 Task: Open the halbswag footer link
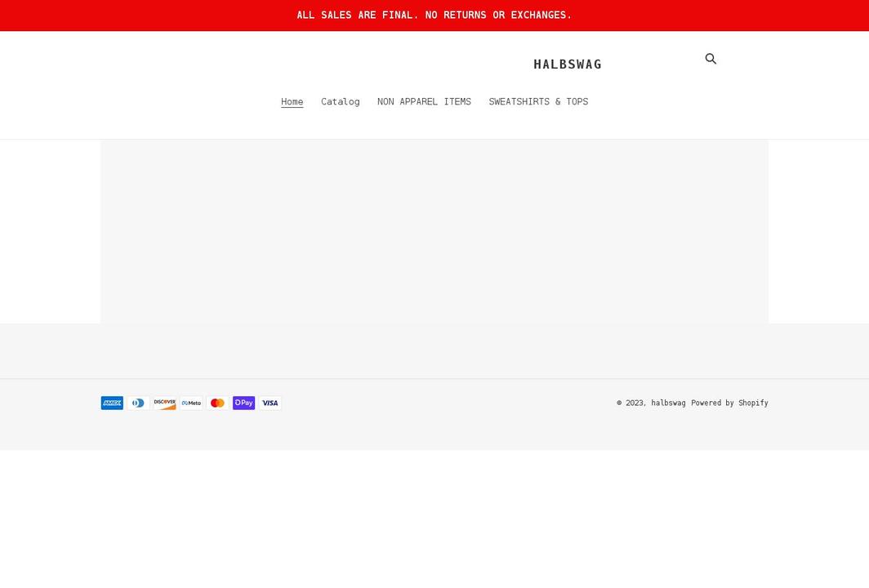(668, 403)
